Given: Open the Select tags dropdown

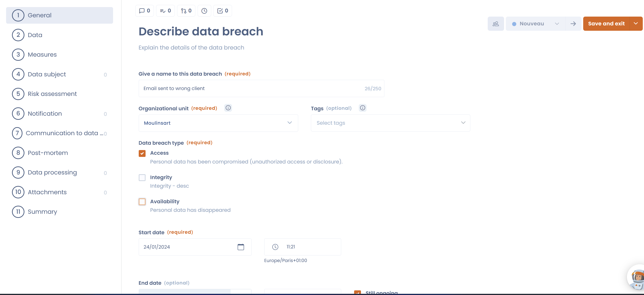Looking at the screenshot, I should pyautogui.click(x=390, y=123).
